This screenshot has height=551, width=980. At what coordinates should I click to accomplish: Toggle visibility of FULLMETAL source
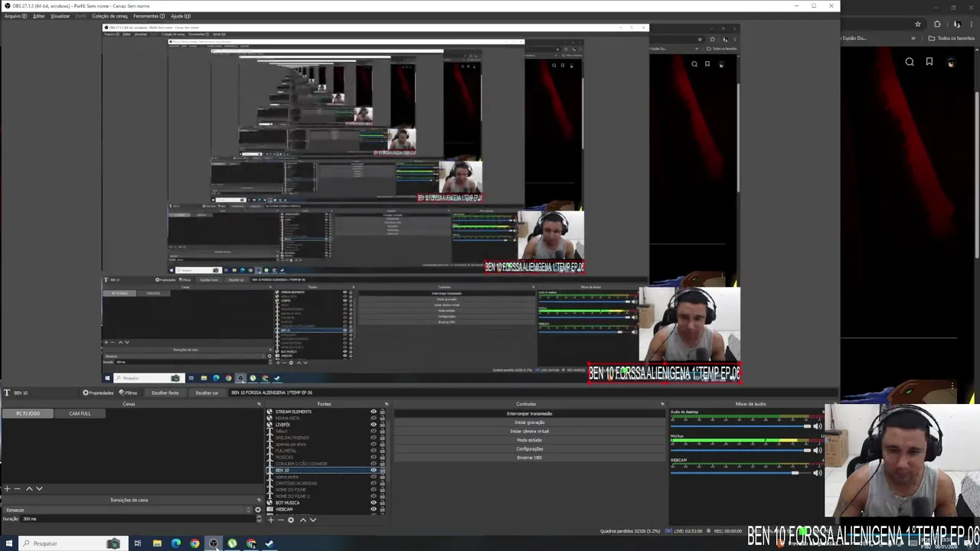[x=374, y=451]
